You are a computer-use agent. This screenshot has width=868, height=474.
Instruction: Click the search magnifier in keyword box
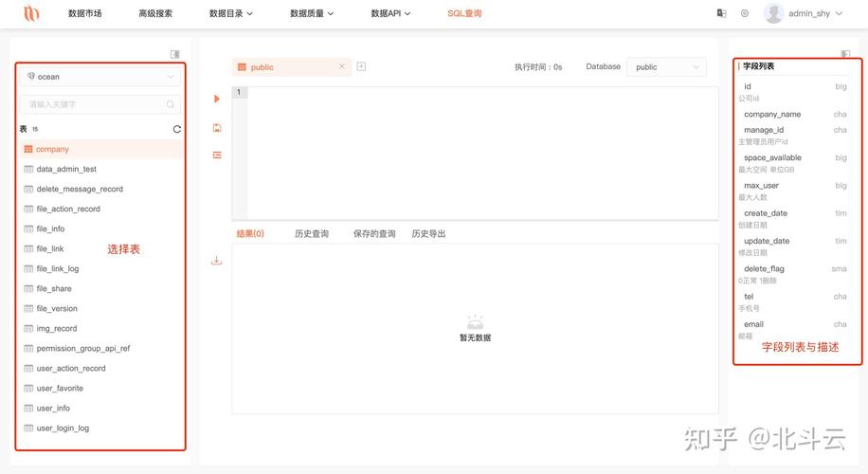(170, 104)
